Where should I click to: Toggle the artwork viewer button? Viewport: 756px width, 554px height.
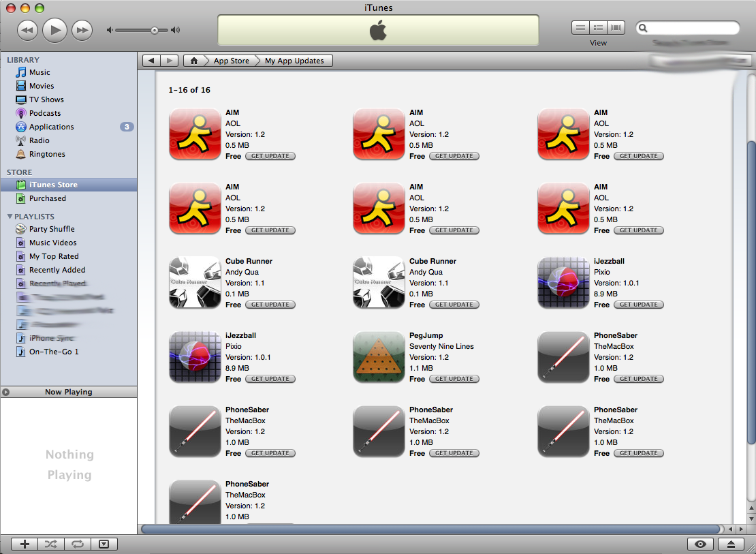[104, 544]
